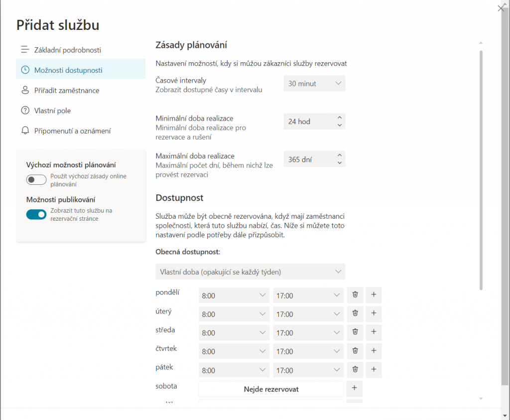Image resolution: width=510 pixels, height=420 pixels.
Task: Delete Monday (pondělí) time slot with trash icon
Action: click(355, 295)
